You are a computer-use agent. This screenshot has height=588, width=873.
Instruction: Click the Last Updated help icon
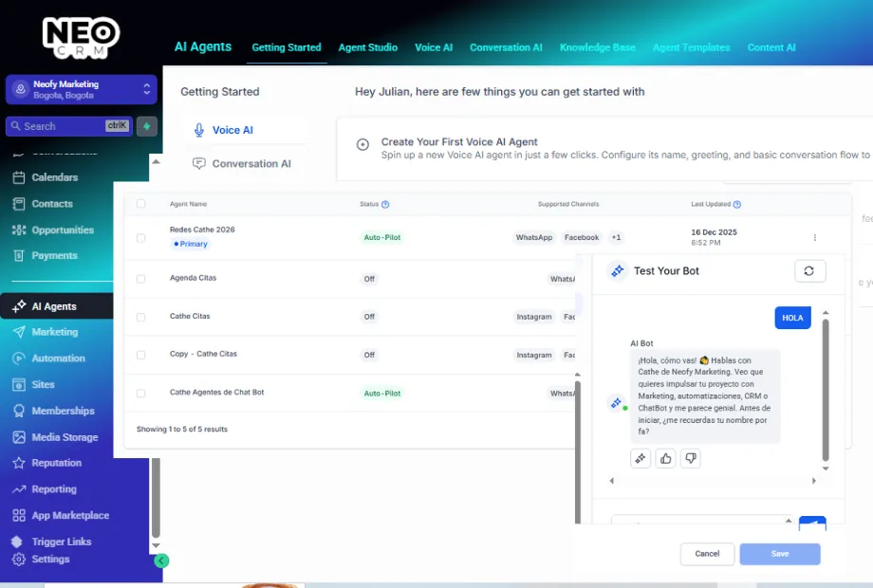coord(737,204)
